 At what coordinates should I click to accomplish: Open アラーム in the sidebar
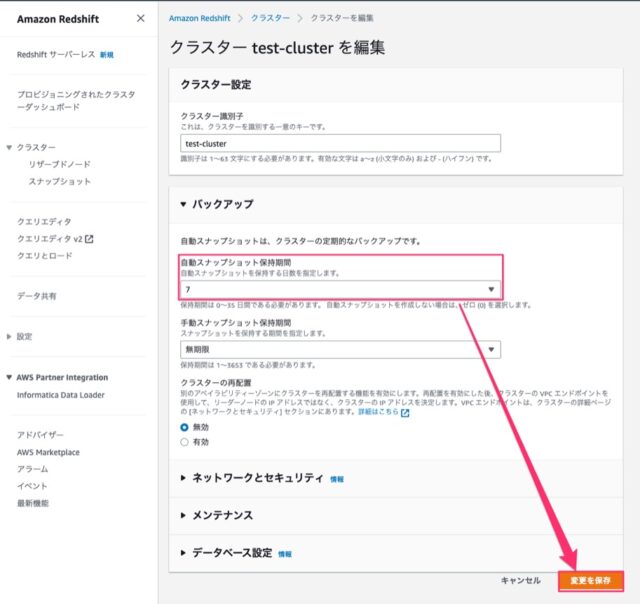tap(32, 469)
